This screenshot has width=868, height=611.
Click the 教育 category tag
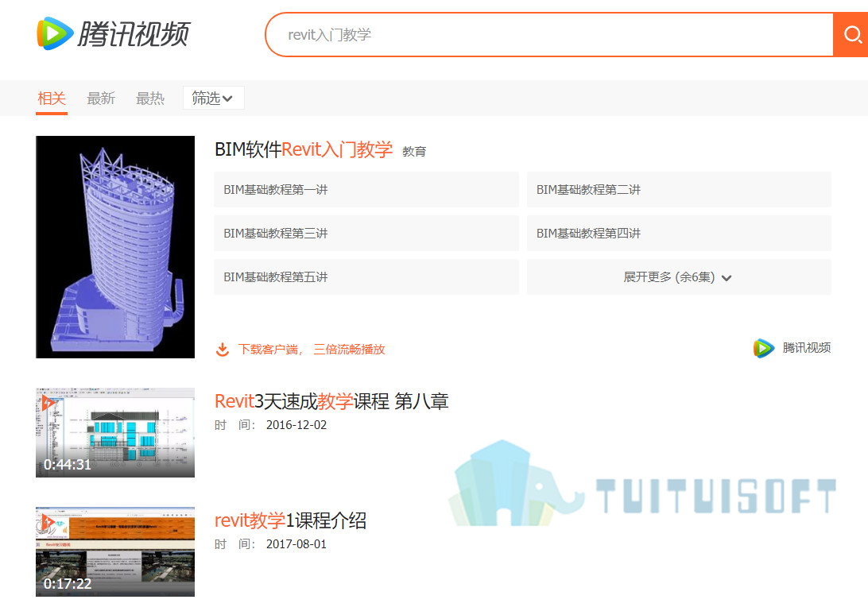(x=414, y=152)
